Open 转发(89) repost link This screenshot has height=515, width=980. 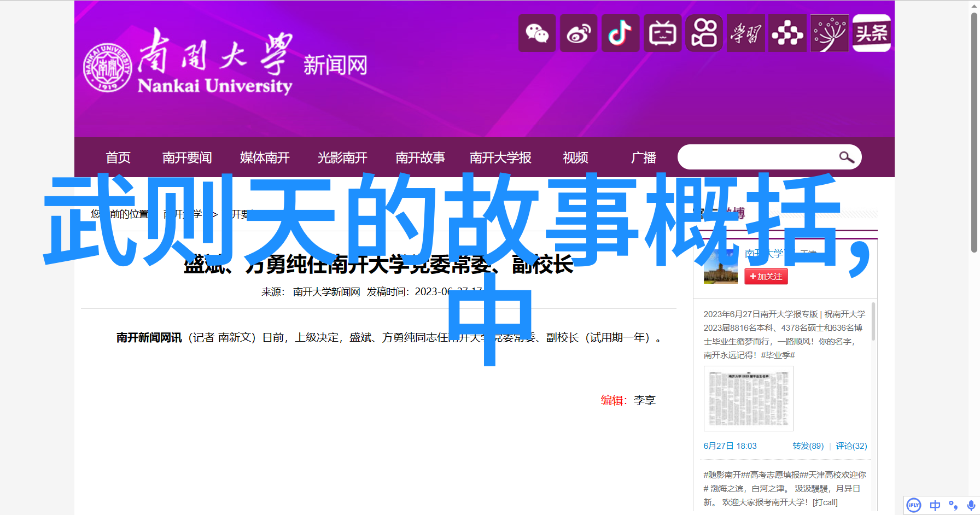(x=808, y=446)
